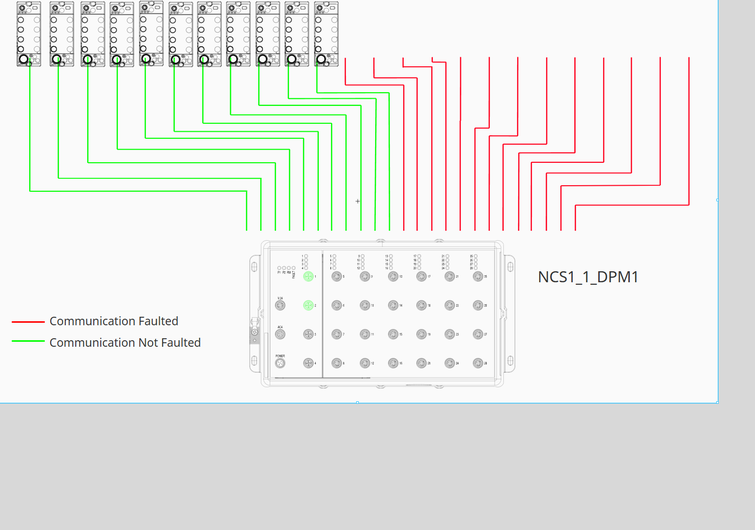This screenshot has height=530, width=755.
Task: Select port 4 connector next to POWER
Action: [309, 363]
